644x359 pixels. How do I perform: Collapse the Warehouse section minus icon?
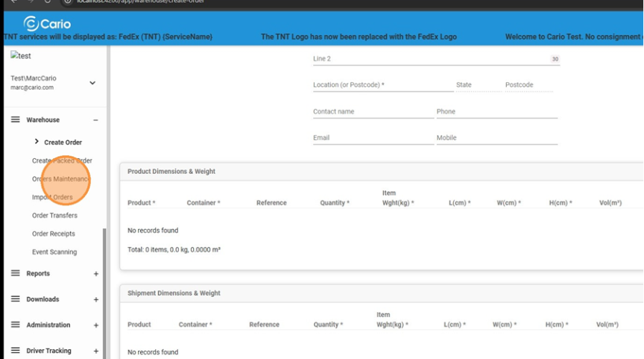pyautogui.click(x=95, y=120)
